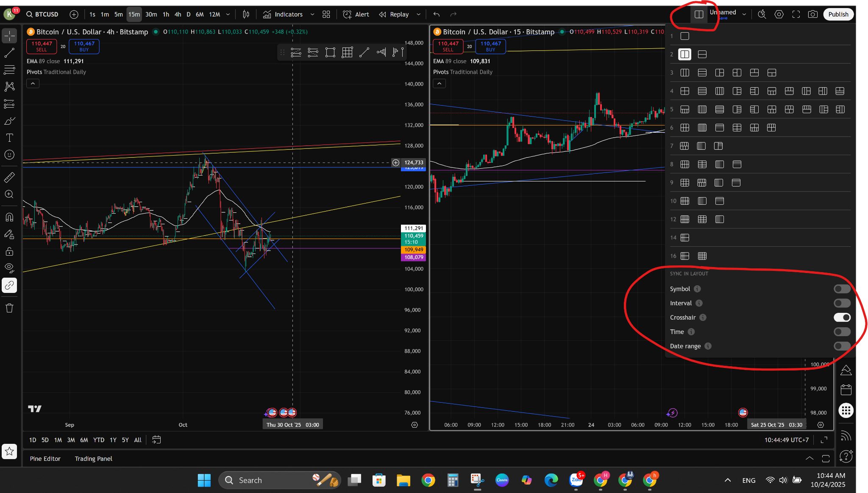Click the trash remove objects icon
The image size is (868, 493).
pyautogui.click(x=9, y=308)
